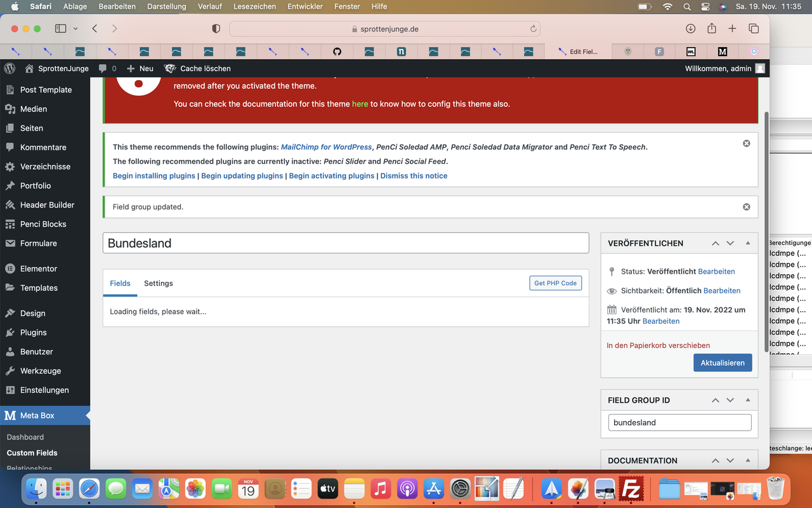The height and width of the screenshot is (508, 812).
Task: Toggle the Field Group ID panel
Action: tap(748, 400)
